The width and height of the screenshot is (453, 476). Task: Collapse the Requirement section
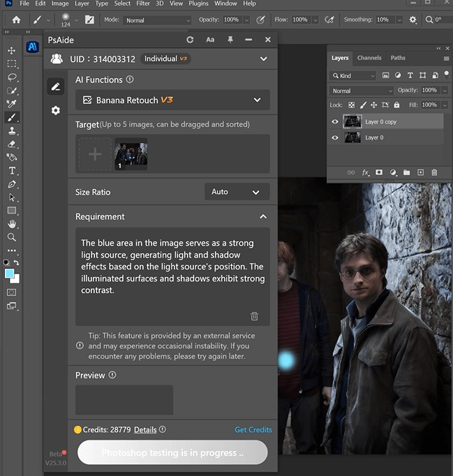[263, 216]
